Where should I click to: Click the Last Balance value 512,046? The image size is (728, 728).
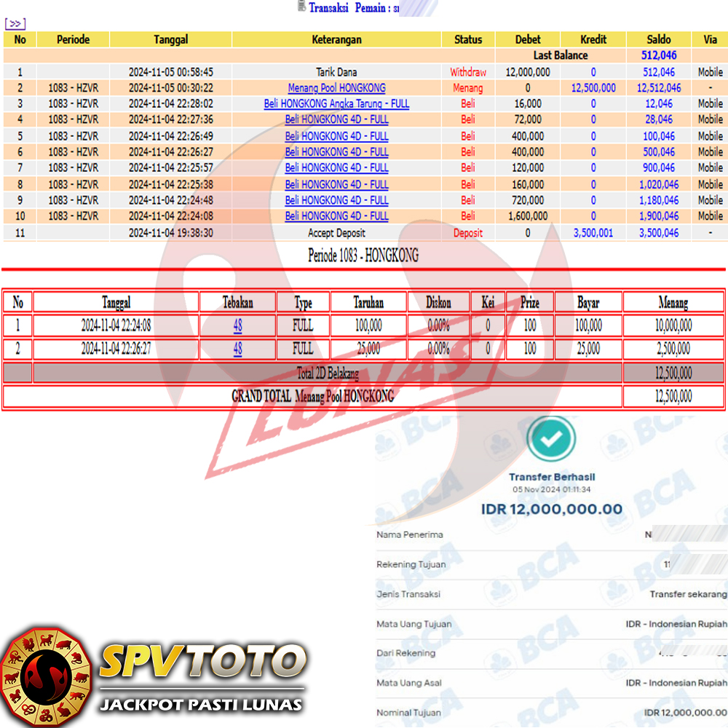click(x=659, y=55)
